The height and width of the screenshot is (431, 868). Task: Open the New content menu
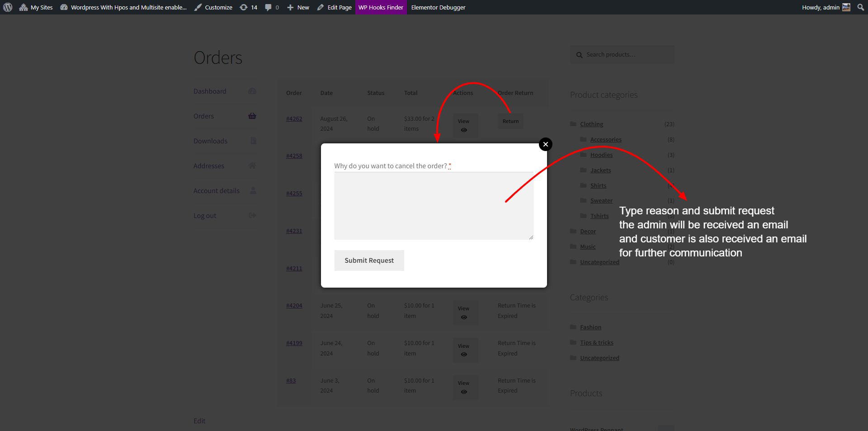coord(298,7)
